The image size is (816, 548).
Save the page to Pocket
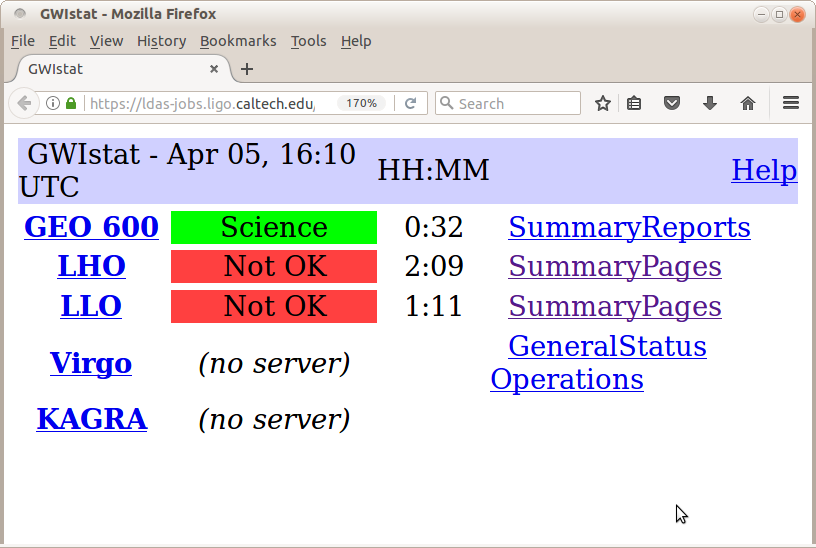(x=672, y=103)
